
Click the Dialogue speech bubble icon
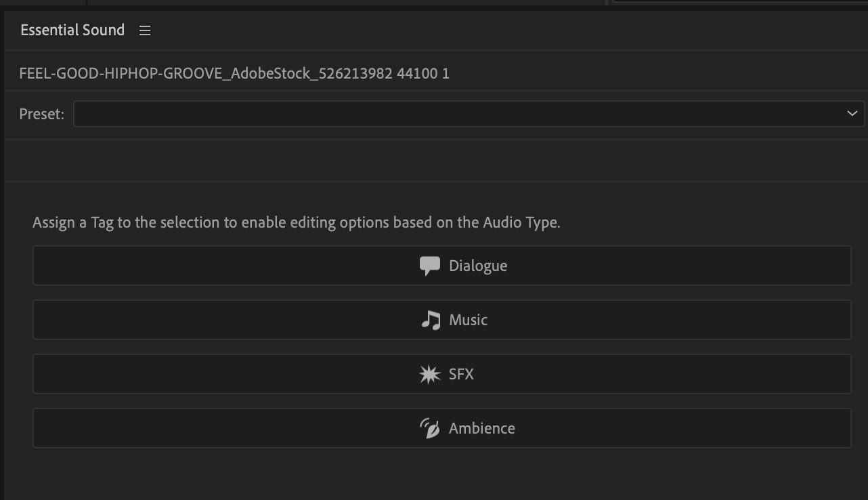pyautogui.click(x=430, y=266)
